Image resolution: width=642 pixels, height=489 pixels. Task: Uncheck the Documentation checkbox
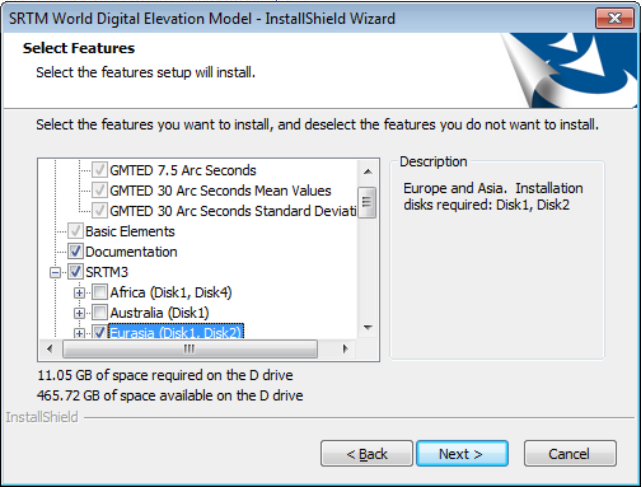[x=75, y=252]
